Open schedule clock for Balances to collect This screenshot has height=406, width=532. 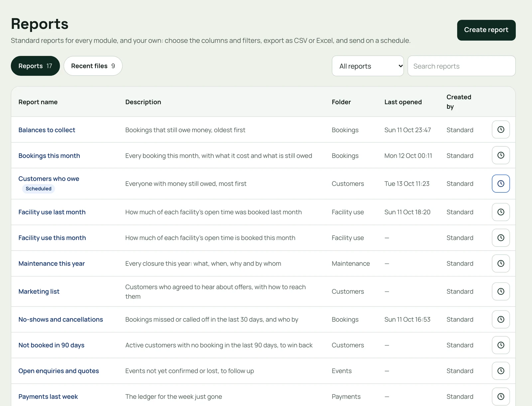coord(501,129)
